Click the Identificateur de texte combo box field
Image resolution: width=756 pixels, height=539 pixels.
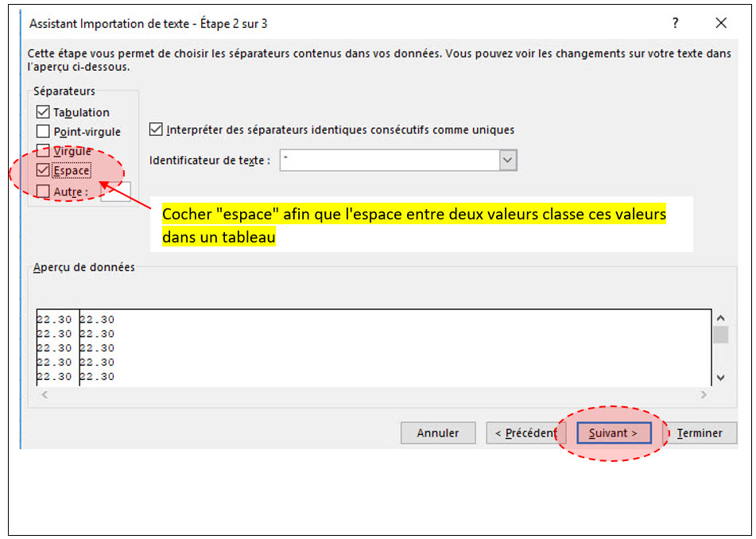pos(390,161)
